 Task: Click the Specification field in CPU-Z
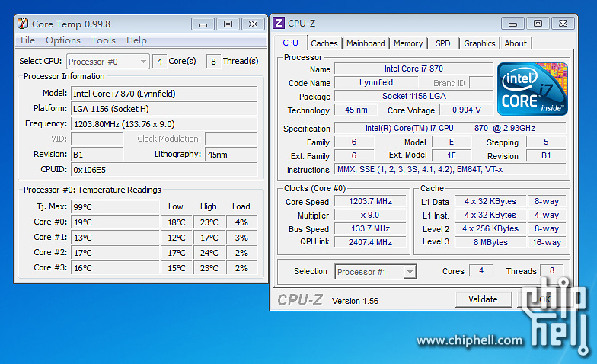click(450, 128)
